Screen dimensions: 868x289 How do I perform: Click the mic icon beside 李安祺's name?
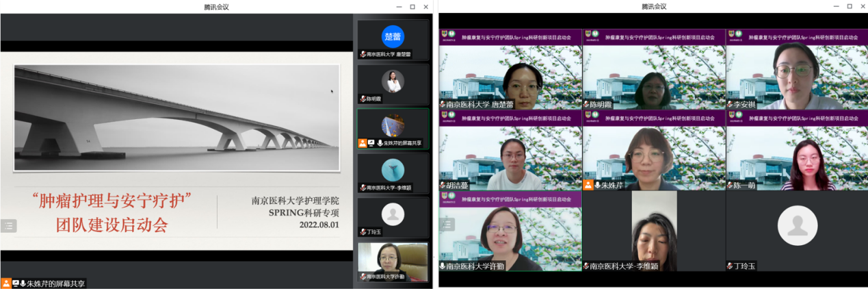pos(731,105)
